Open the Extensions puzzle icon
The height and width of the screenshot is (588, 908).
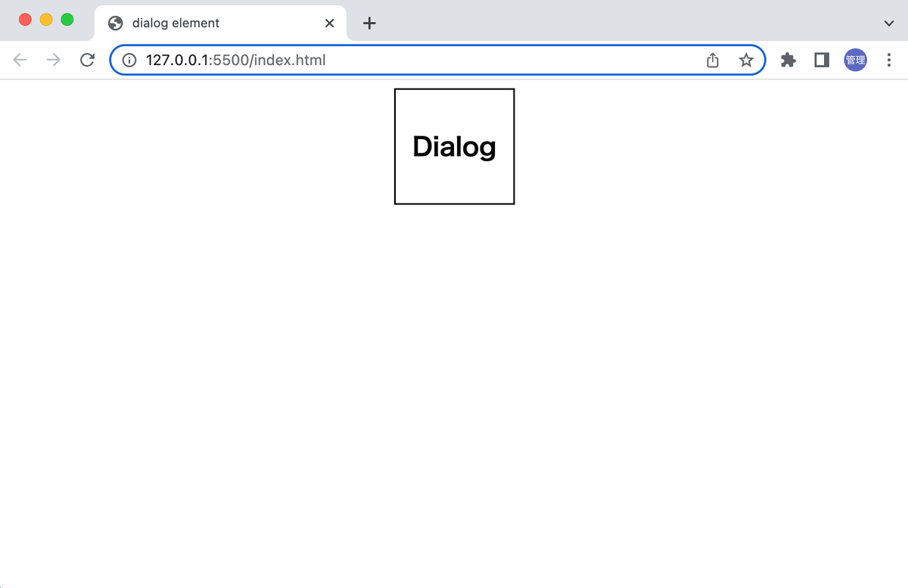point(788,60)
